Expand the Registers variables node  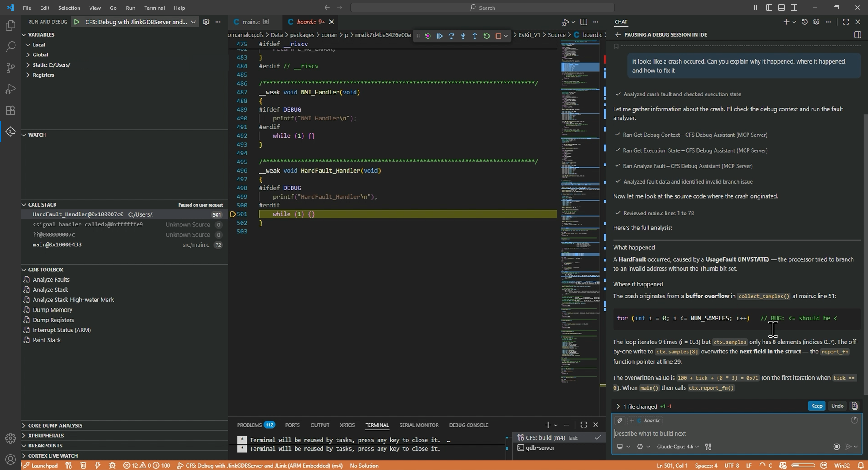pos(28,75)
